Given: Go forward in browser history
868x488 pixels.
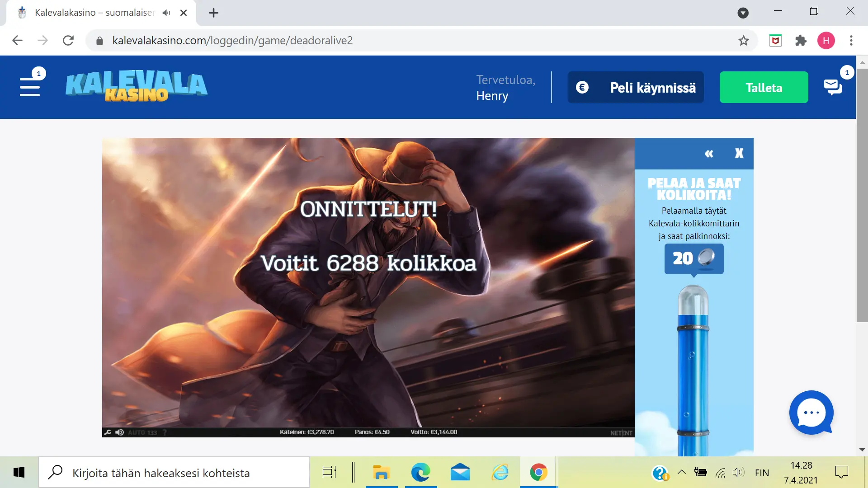Looking at the screenshot, I should (42, 41).
